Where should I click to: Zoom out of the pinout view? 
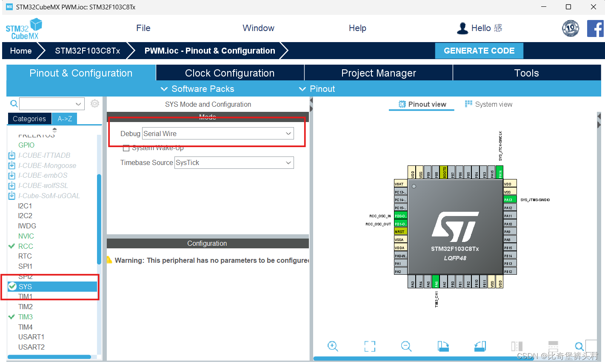point(406,346)
